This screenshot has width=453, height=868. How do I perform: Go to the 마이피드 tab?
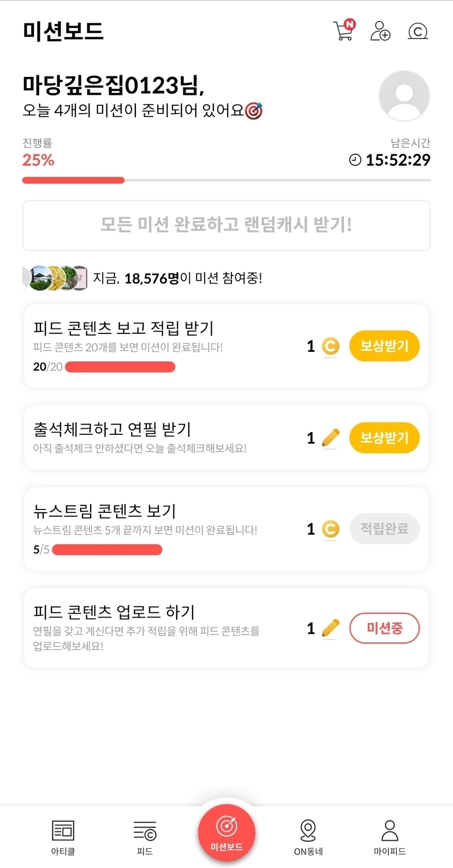click(x=390, y=837)
